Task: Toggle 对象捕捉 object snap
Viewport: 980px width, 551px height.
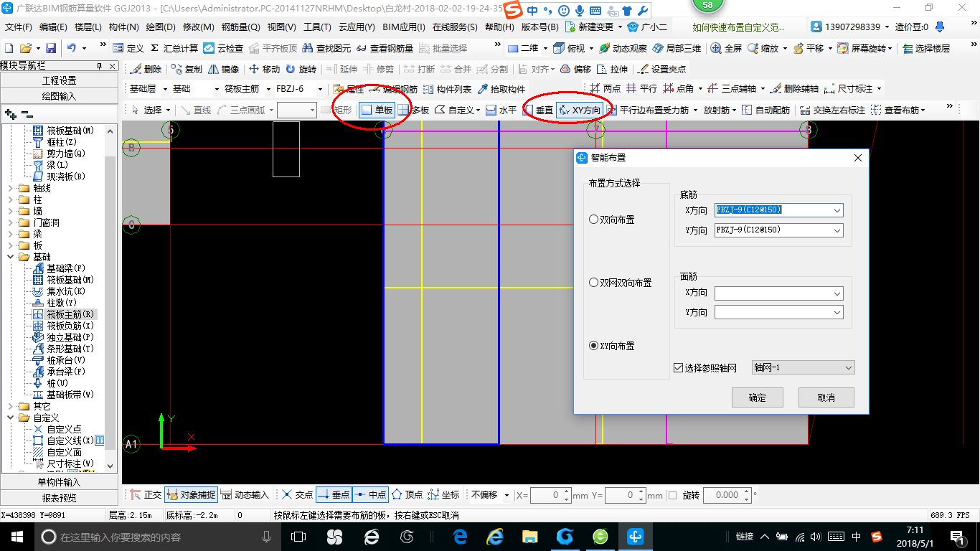Action: click(x=190, y=495)
